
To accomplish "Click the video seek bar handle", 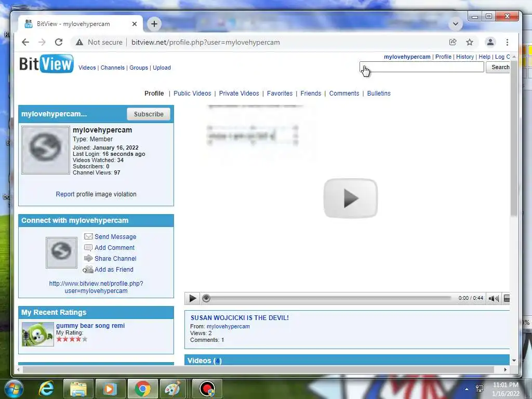I will click(x=206, y=298).
